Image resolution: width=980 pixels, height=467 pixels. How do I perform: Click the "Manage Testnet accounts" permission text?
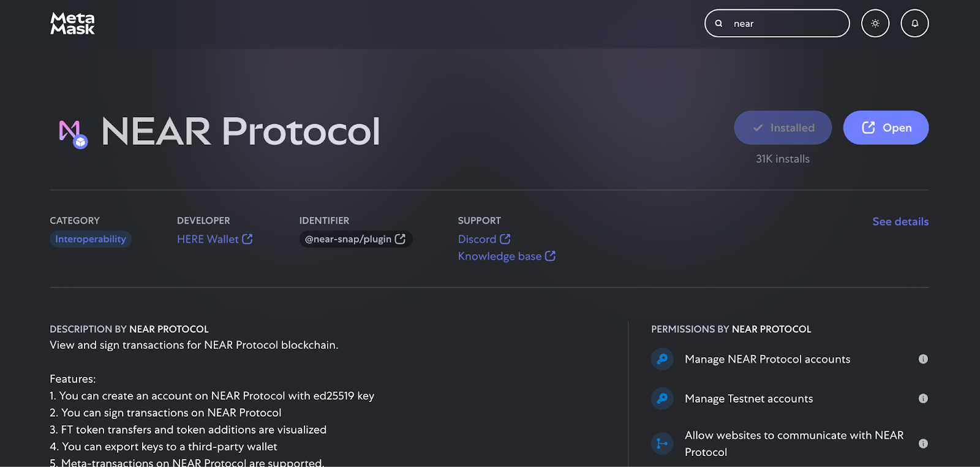click(749, 398)
